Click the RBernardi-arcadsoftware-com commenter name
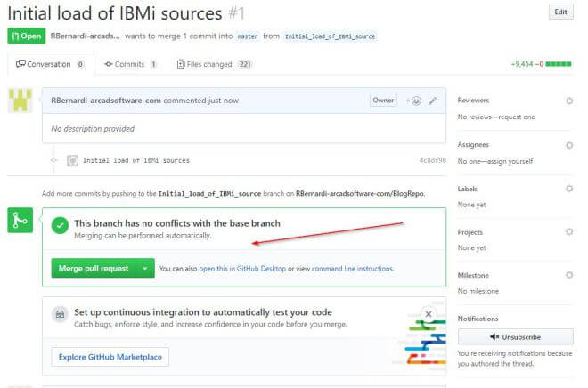 [106, 101]
